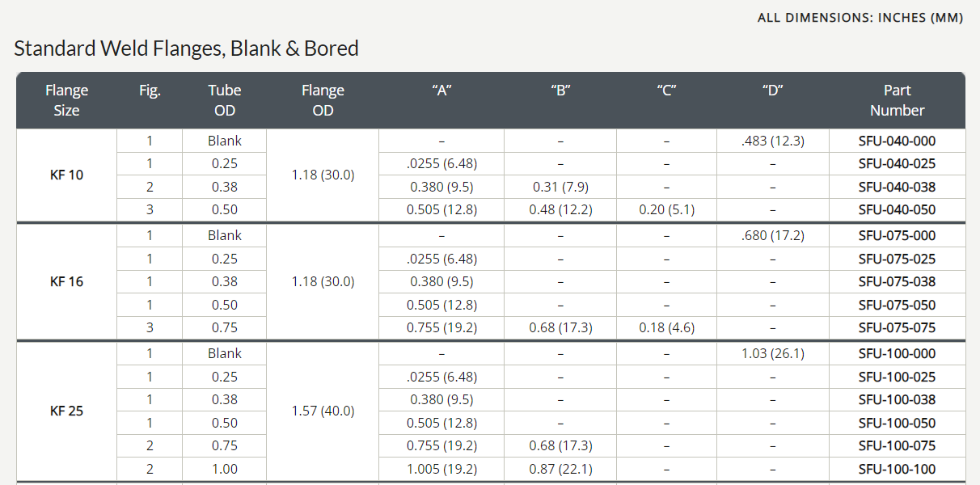Image resolution: width=980 pixels, height=485 pixels.
Task: Click the Standard Weld Flanges heading
Action: click(x=186, y=48)
